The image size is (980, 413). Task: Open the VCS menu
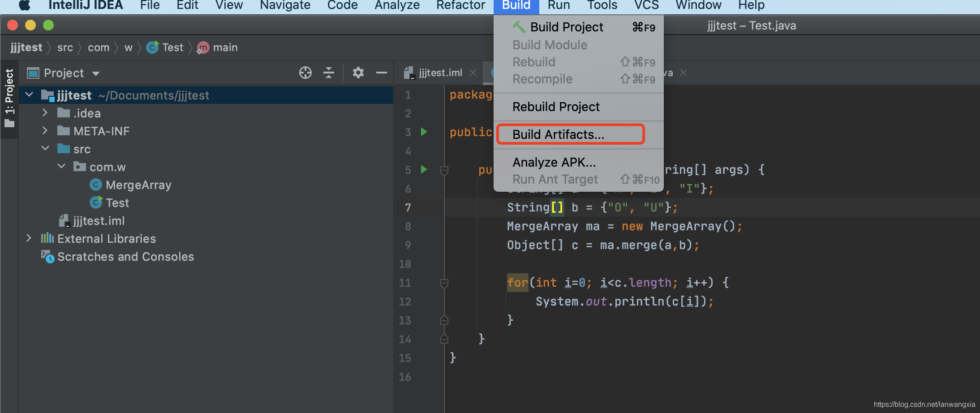pos(646,5)
